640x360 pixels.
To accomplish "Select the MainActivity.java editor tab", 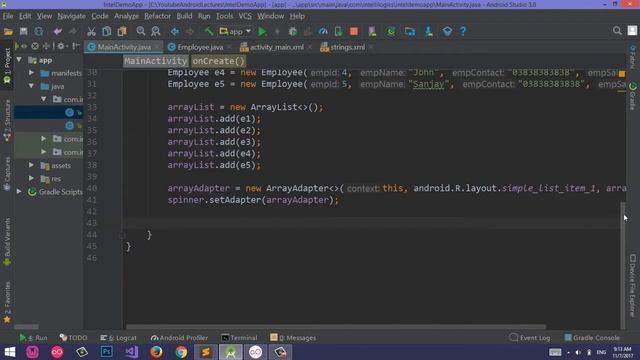I will (124, 47).
